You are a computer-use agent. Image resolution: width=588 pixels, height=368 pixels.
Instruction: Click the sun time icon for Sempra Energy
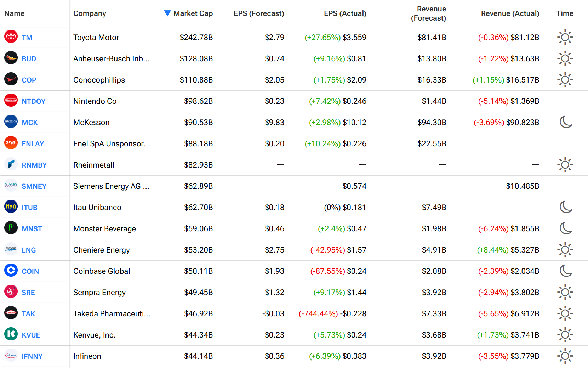pyautogui.click(x=565, y=292)
